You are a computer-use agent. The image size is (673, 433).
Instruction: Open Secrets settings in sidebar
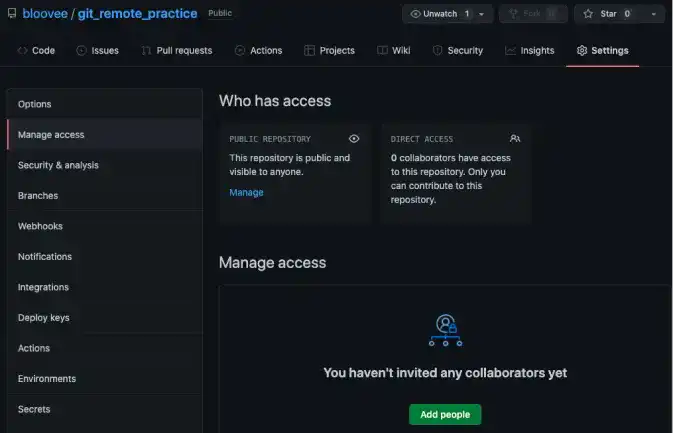(x=105, y=409)
